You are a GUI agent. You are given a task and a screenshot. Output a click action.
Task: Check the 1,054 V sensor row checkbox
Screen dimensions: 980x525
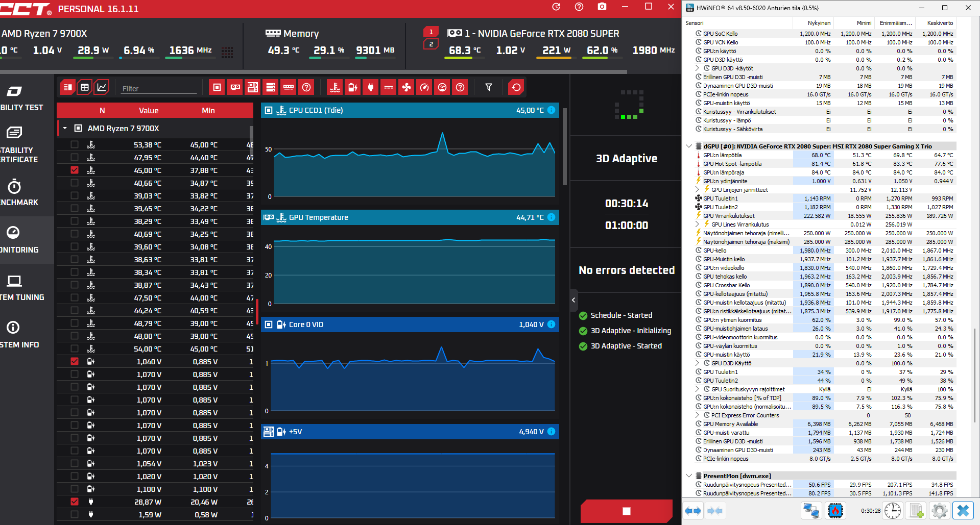tap(75, 464)
